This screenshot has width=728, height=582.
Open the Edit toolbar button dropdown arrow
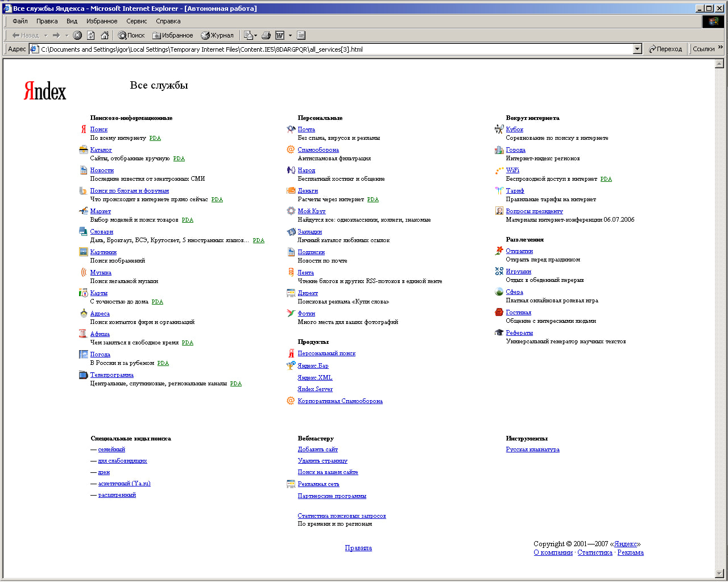pyautogui.click(x=290, y=35)
